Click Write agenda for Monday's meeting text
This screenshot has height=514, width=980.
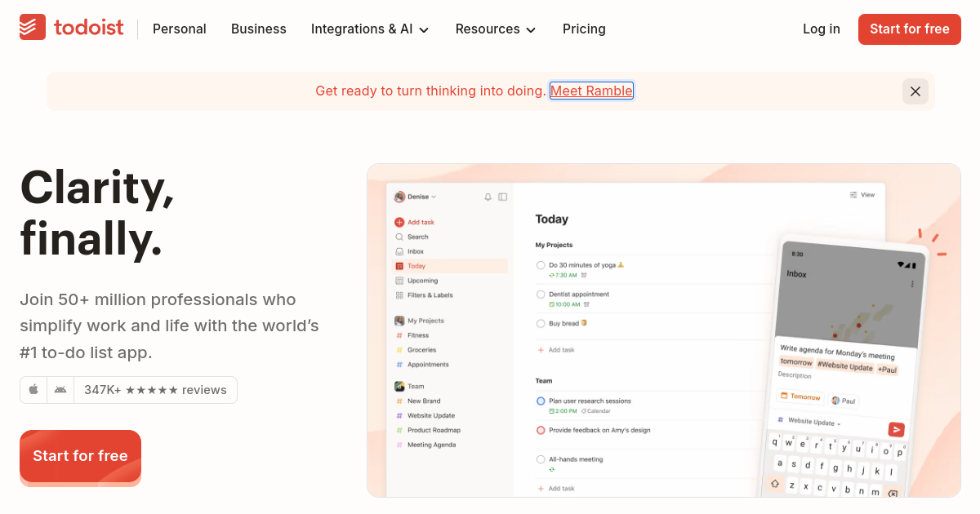838,352
